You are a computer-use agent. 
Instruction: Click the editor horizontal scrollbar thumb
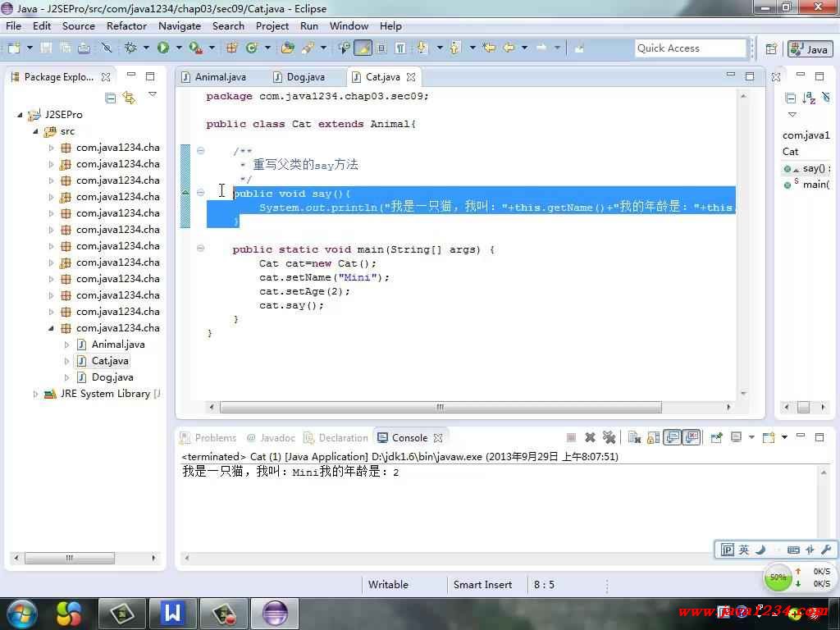440,407
